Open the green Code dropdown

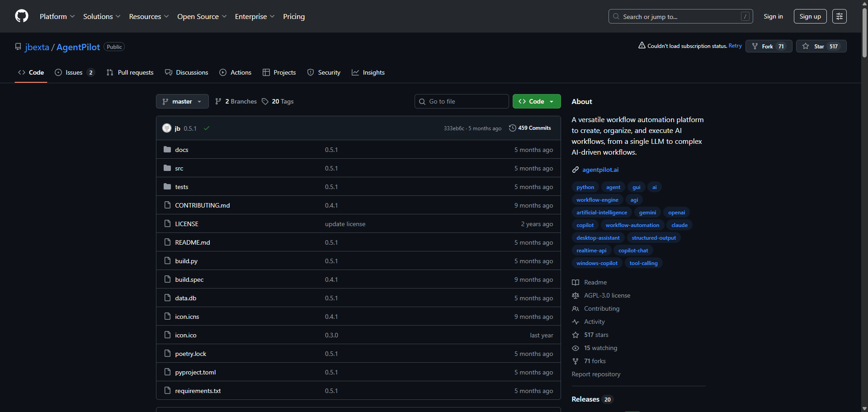pyautogui.click(x=537, y=101)
